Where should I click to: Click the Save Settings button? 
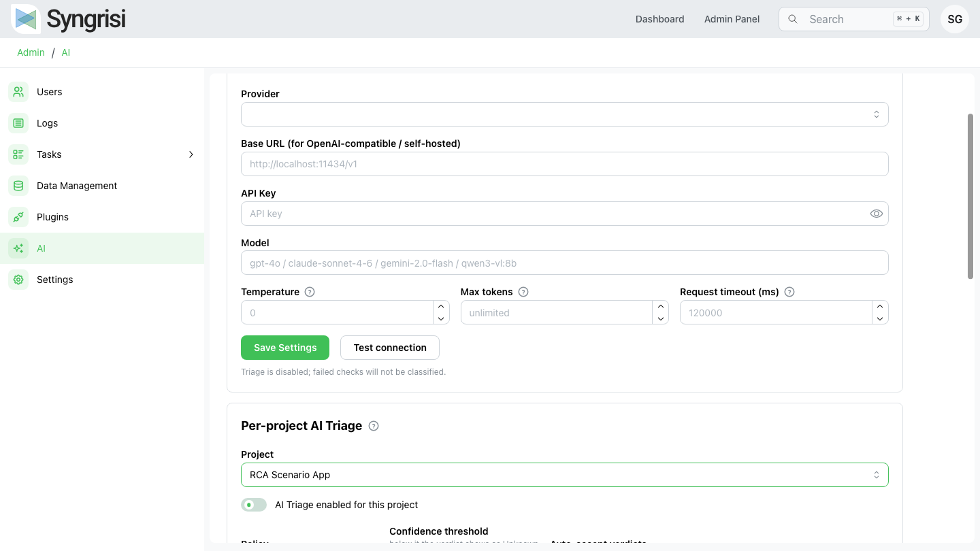[285, 348]
